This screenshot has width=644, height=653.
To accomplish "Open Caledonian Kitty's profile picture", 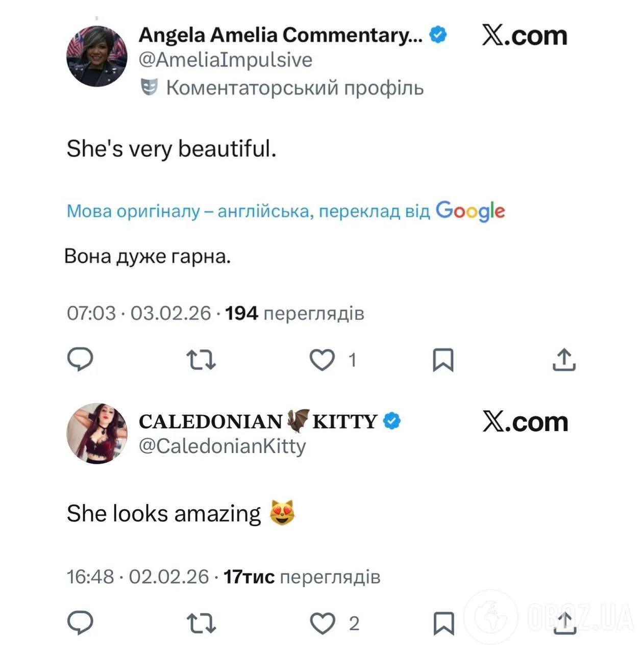I will click(97, 434).
